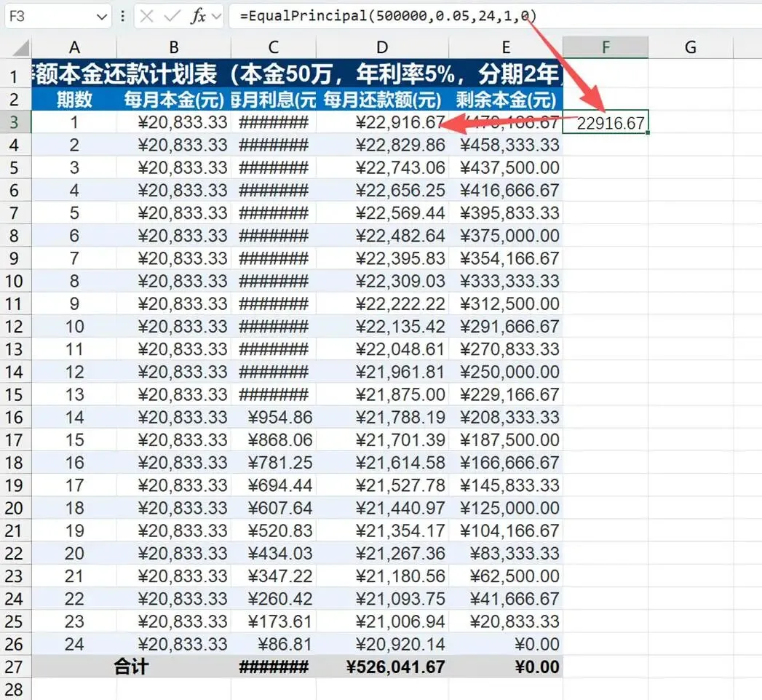
Task: Select column C header
Action: [x=273, y=47]
